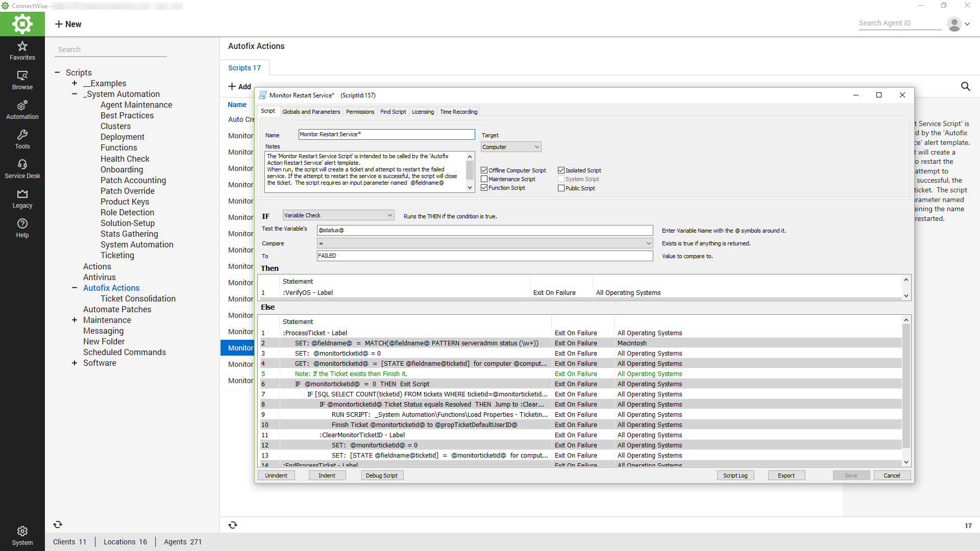The image size is (980, 551).
Task: Open the Help question mark icon
Action: [22, 224]
